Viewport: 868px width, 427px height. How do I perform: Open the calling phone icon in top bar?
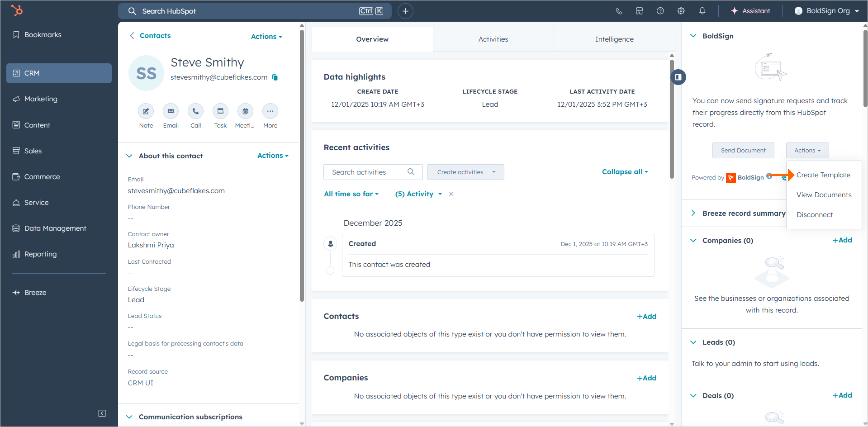619,11
